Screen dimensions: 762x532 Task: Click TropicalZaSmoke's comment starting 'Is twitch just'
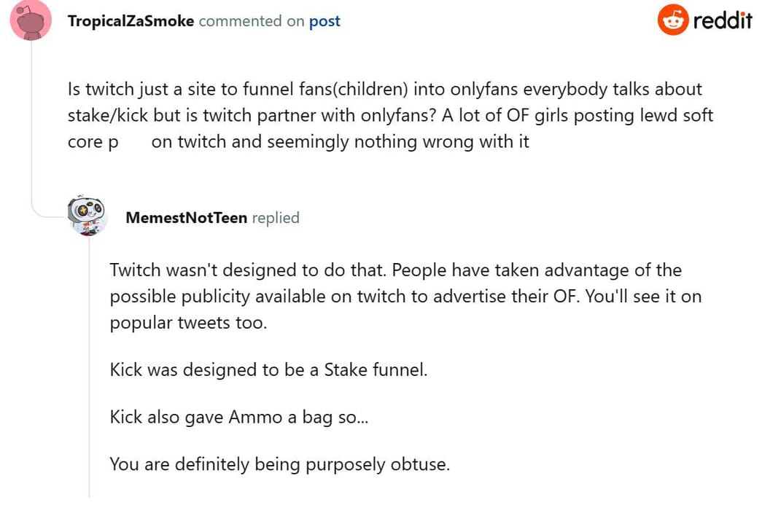point(384,90)
